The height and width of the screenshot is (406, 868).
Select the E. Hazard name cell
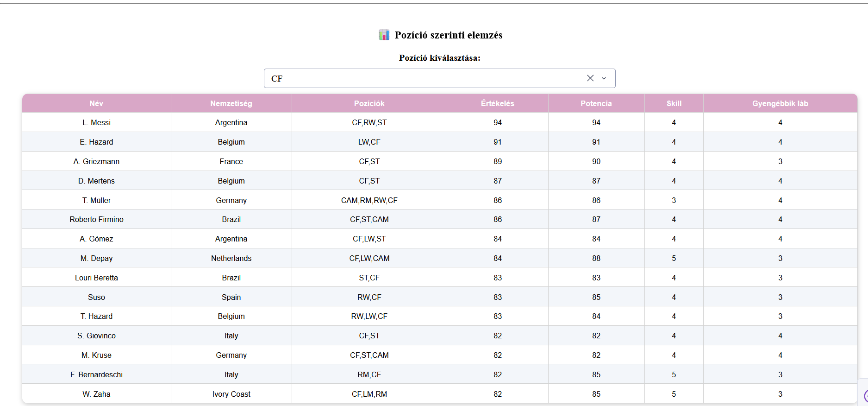coord(96,142)
